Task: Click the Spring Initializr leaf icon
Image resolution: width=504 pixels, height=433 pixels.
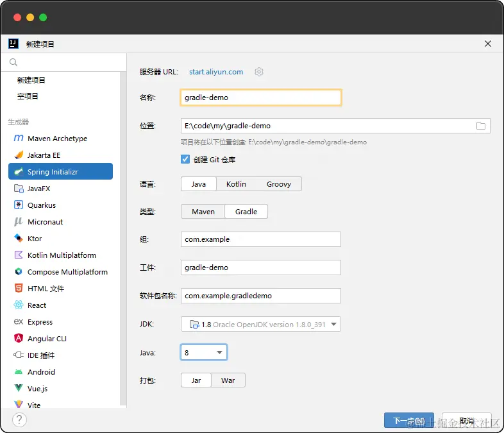Action: (19, 172)
